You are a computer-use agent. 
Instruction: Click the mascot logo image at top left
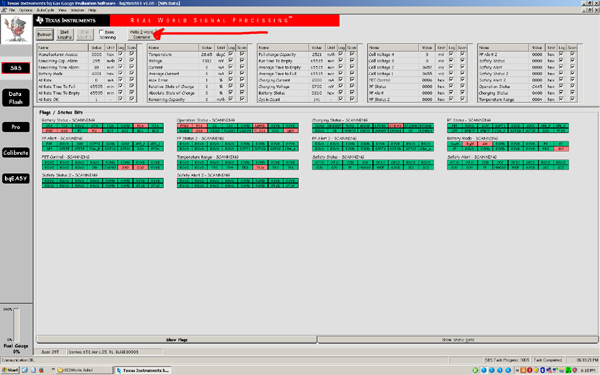(x=16, y=30)
